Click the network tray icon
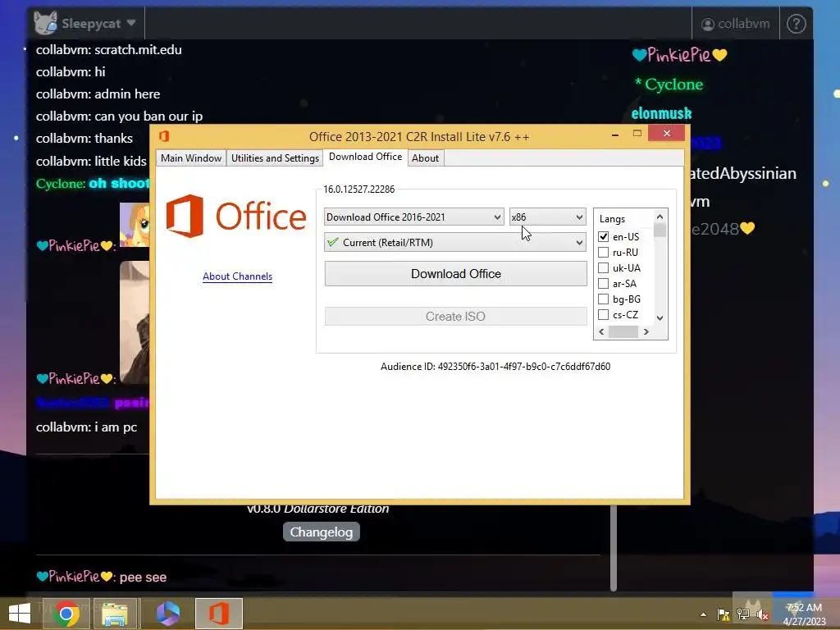This screenshot has width=840, height=630. click(x=743, y=614)
